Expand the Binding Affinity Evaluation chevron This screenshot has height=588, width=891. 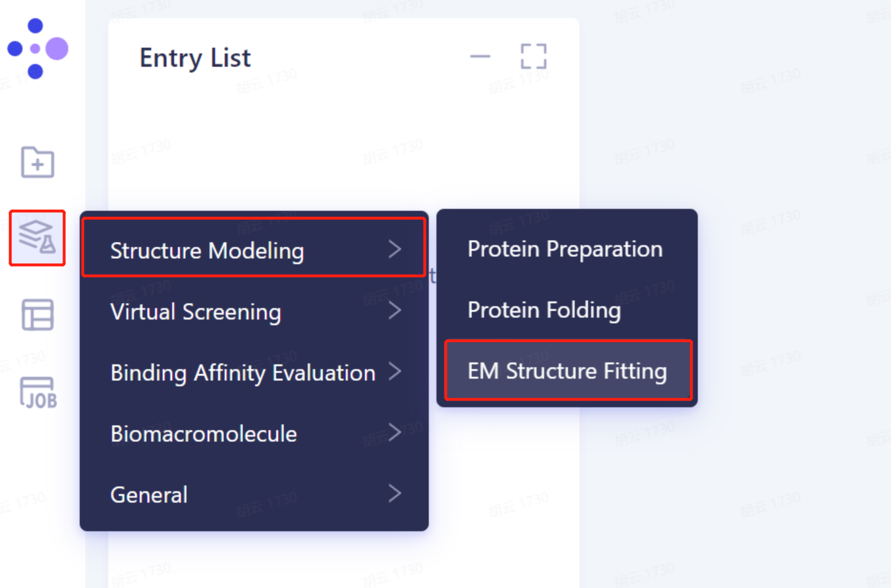(x=395, y=371)
